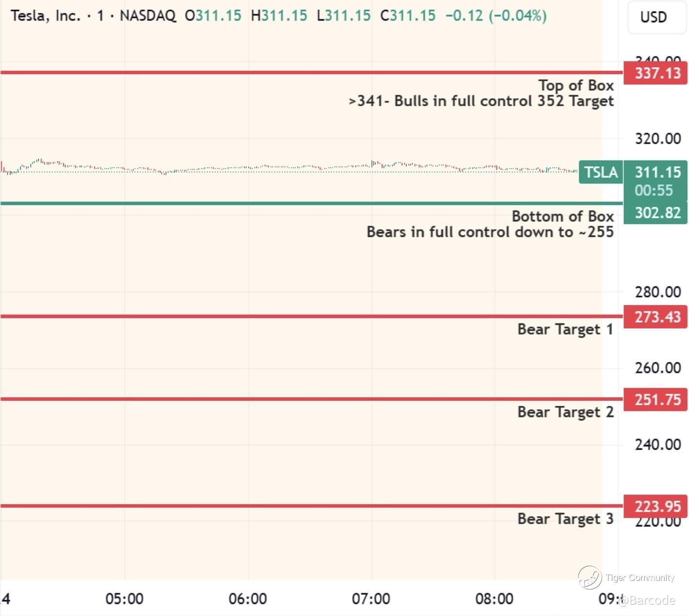689x616 pixels.
Task: Click the 337.13 red price label
Action: tap(655, 73)
